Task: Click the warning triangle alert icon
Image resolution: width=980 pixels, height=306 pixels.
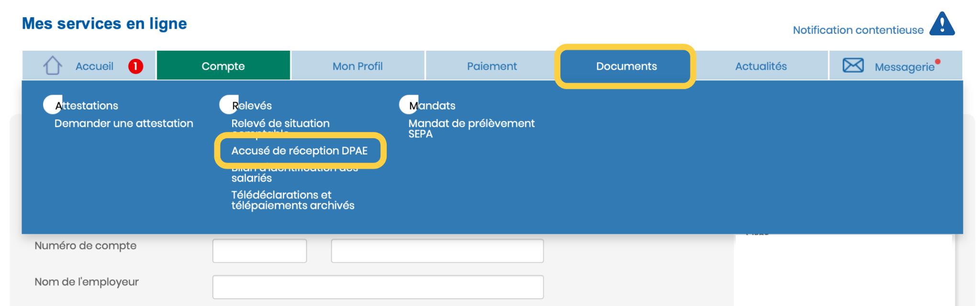Action: click(942, 24)
